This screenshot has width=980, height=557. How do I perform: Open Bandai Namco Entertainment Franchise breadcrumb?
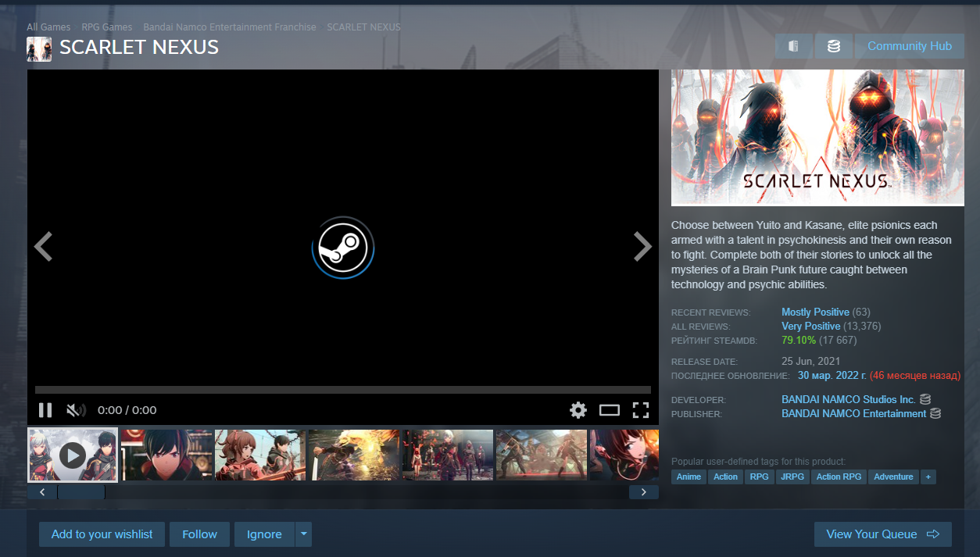point(230,27)
